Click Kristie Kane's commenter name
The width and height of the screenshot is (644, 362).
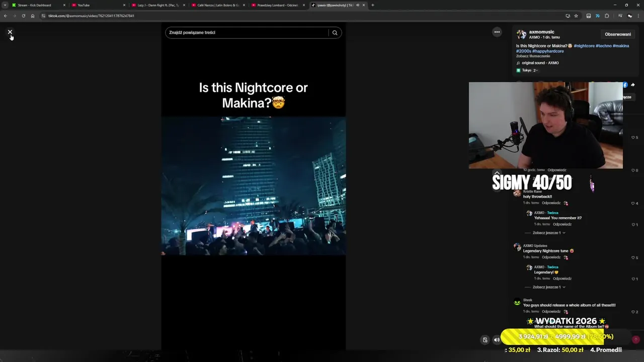532,192
